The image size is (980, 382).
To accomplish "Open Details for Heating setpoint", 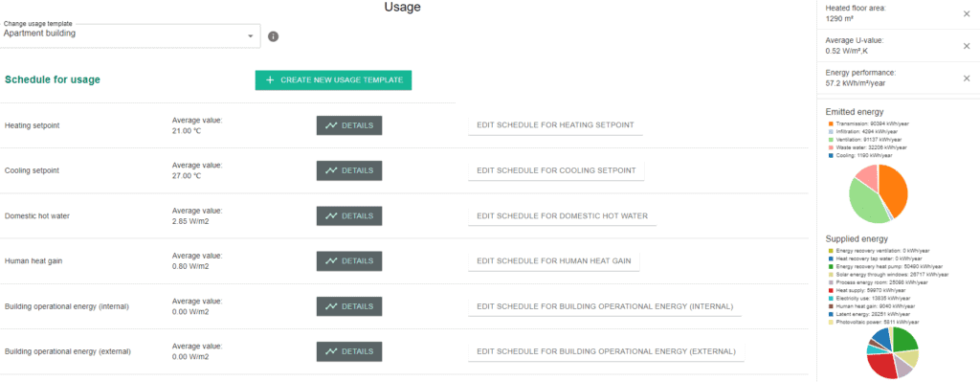I will [349, 125].
